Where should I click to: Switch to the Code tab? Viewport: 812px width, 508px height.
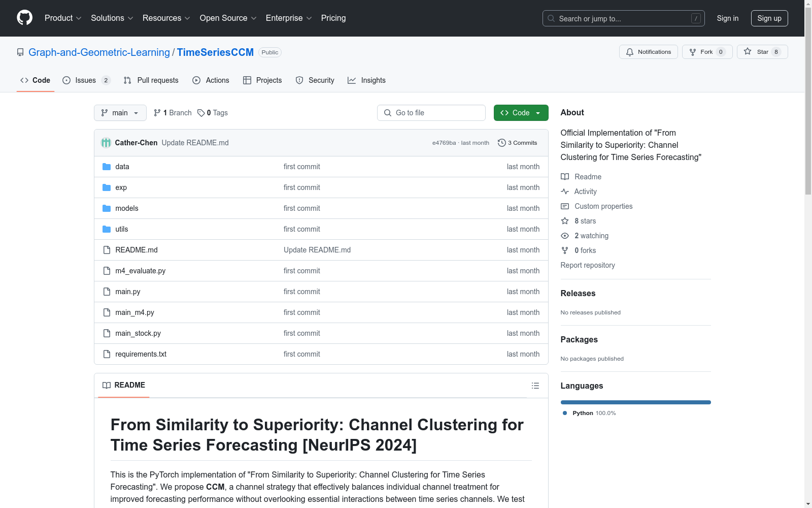[x=36, y=80]
